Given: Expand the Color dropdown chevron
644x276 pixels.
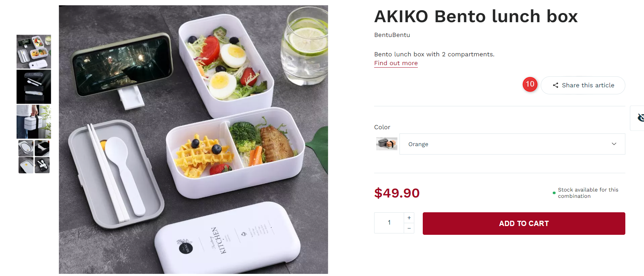Looking at the screenshot, I should (614, 144).
